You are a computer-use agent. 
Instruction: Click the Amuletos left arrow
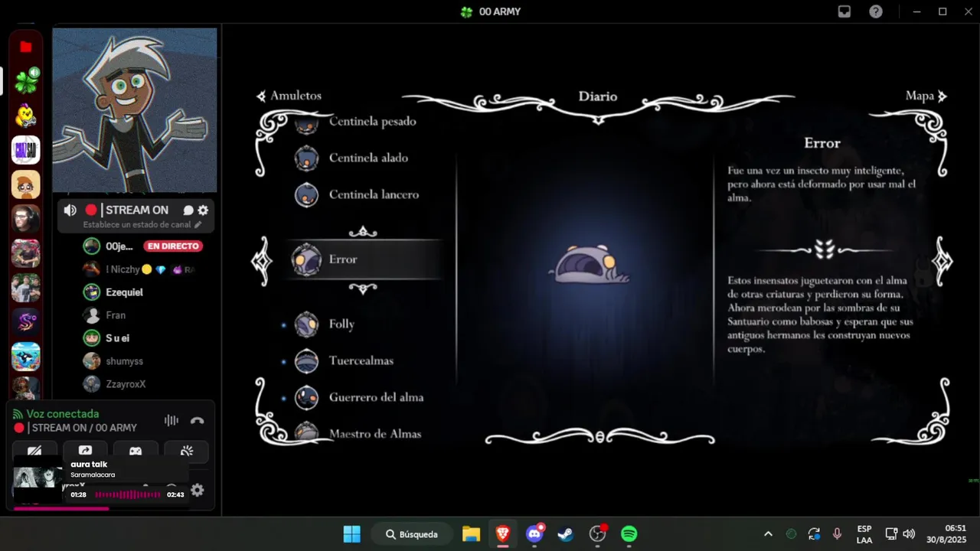coord(262,96)
